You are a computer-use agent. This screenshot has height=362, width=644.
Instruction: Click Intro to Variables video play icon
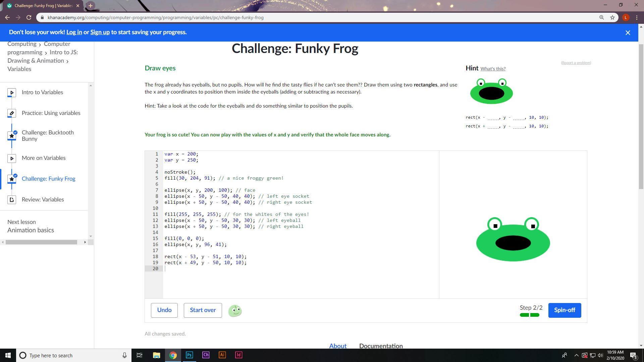point(12,93)
